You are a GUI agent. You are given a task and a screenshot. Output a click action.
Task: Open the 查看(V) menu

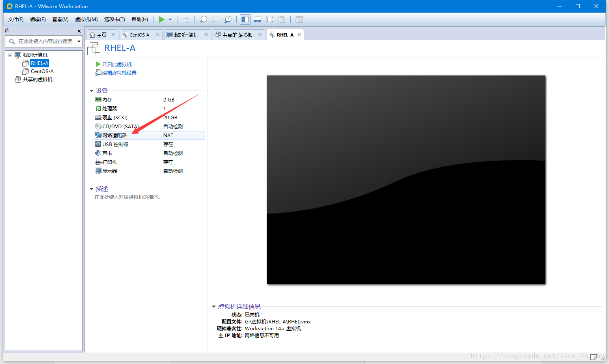point(60,19)
